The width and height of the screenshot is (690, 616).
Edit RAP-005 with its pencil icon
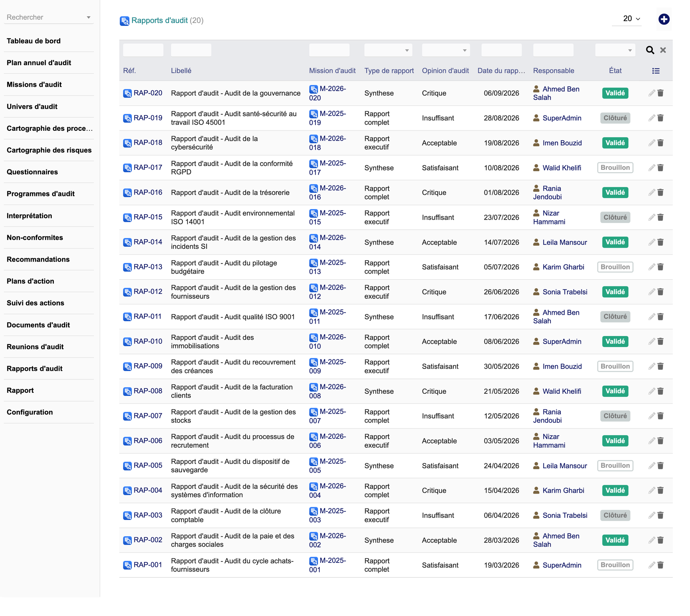[x=651, y=465]
